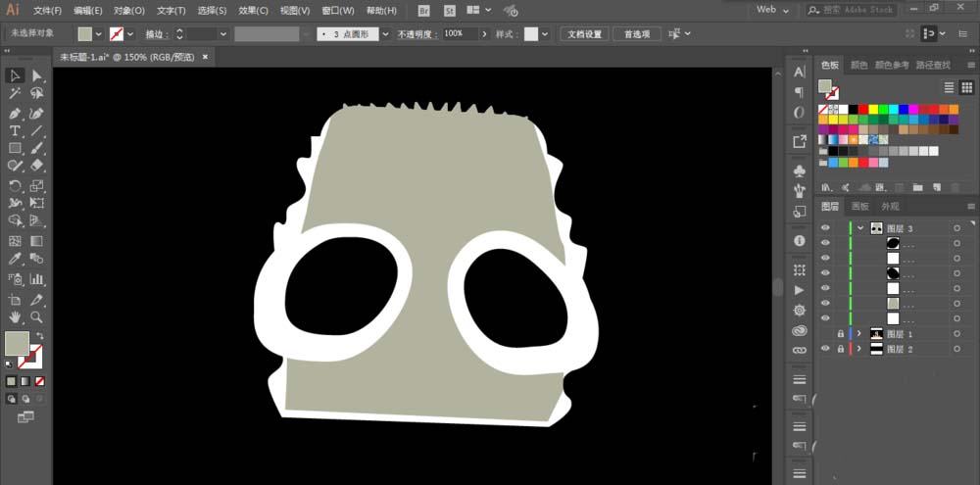Click the 首选项 button
This screenshot has height=485, width=980.
click(x=637, y=33)
